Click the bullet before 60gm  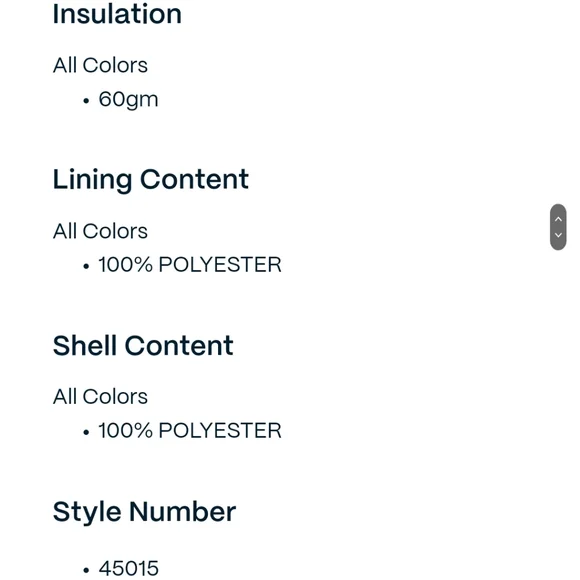click(86, 101)
